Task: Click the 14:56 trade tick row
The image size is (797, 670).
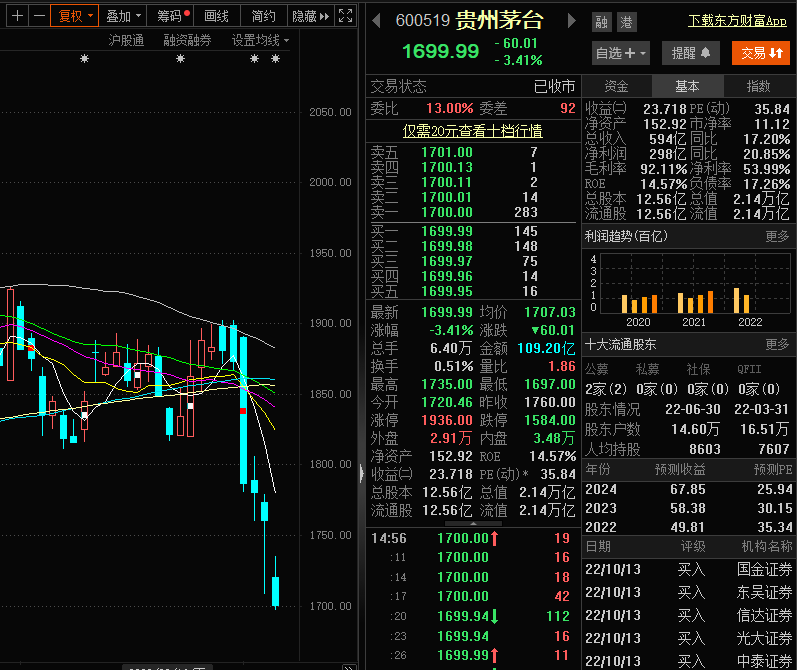Action: 472,538
